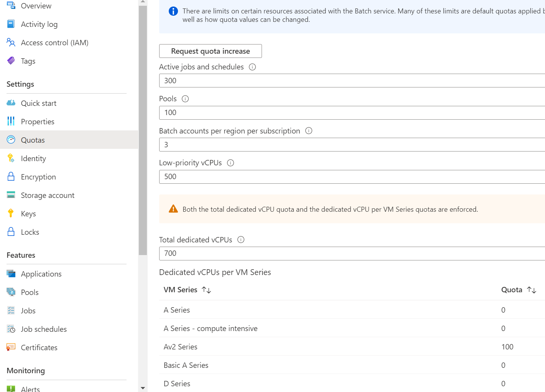This screenshot has height=392, width=545.
Task: Open the Tags section
Action: click(x=28, y=61)
